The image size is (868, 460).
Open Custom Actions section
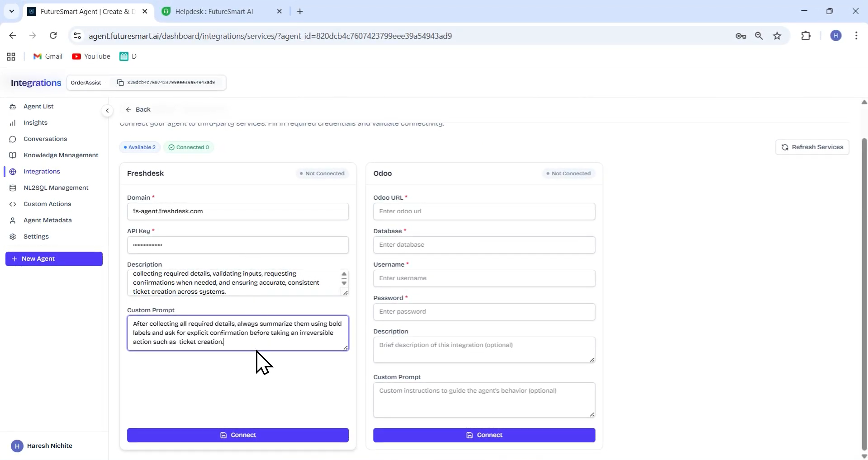[47, 204]
